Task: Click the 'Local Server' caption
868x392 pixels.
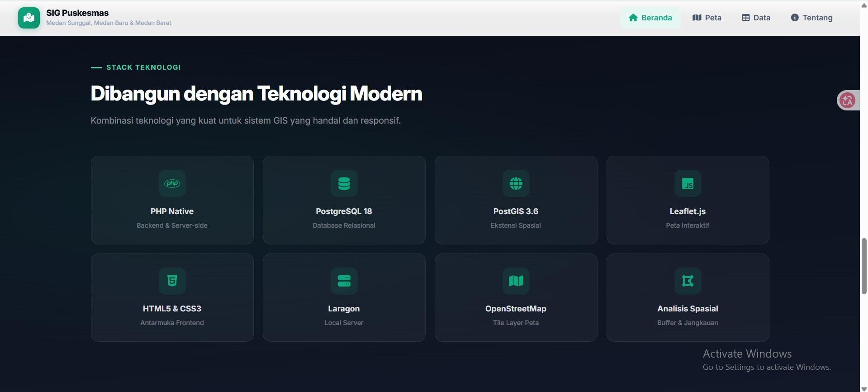Action: [344, 323]
